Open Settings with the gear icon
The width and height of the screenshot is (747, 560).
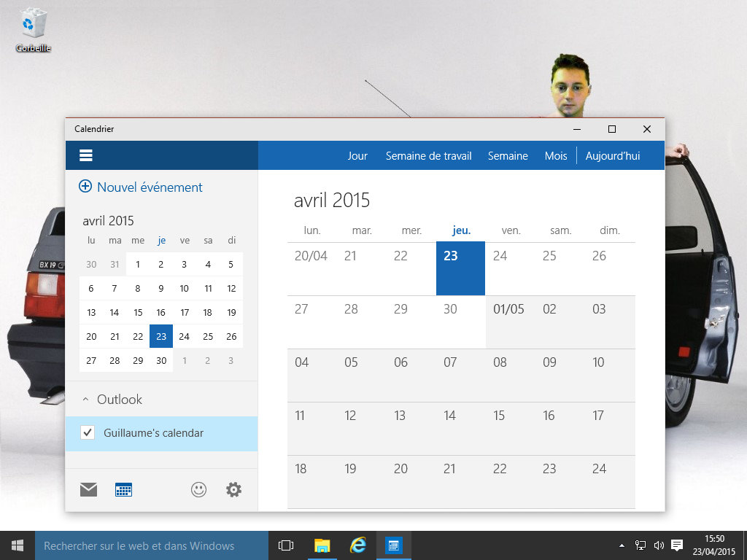[233, 490]
